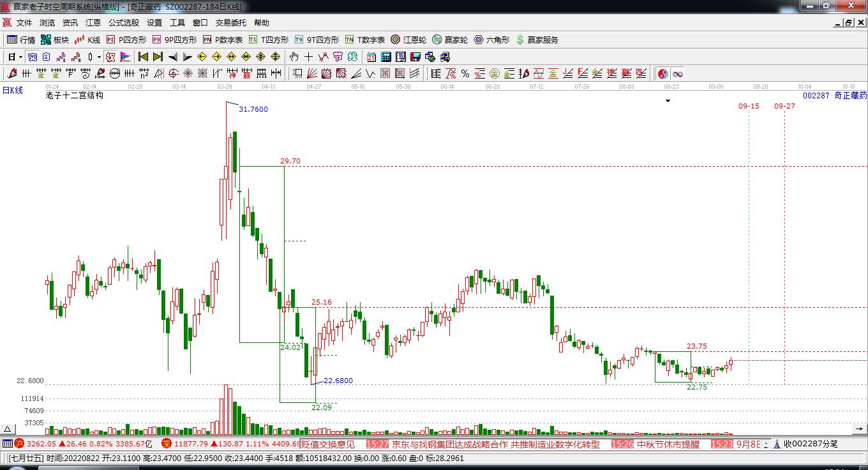Click the yellow diamond left-arrow icon
The height and width of the screenshot is (470, 868).
point(202,57)
